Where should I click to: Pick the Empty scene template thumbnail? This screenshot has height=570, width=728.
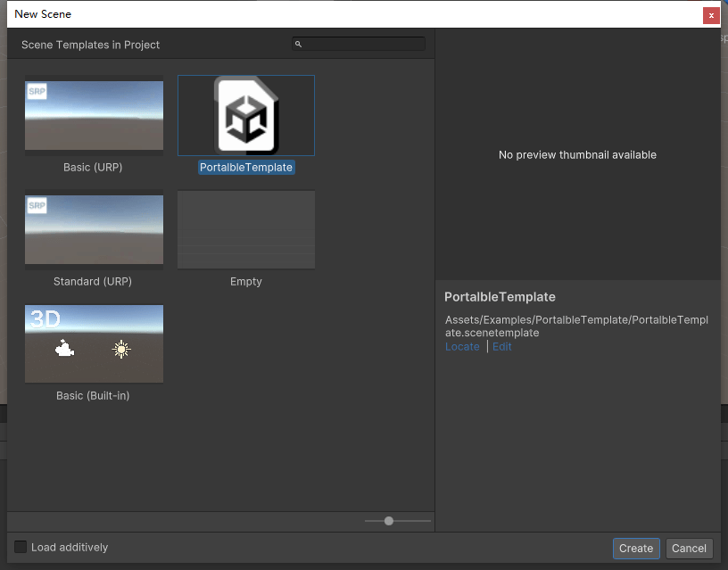[x=246, y=230]
